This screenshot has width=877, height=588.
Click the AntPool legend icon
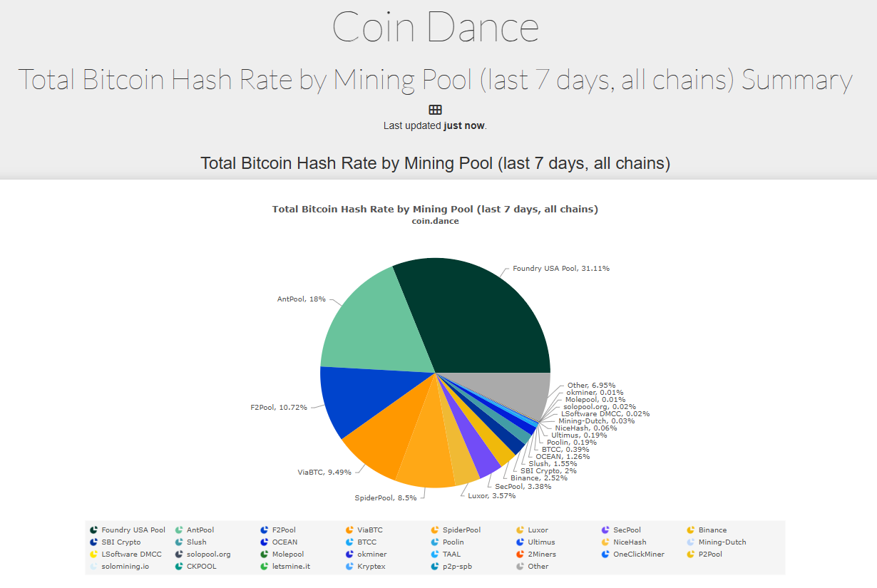pyautogui.click(x=178, y=530)
